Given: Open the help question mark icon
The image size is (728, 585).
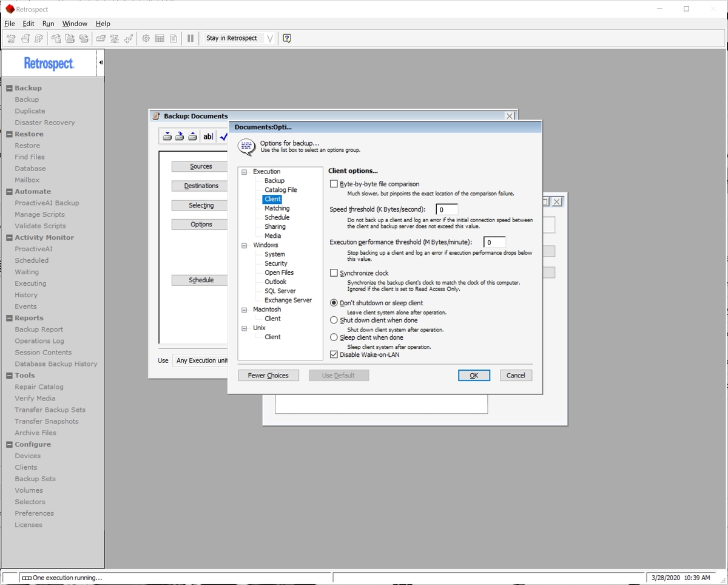Looking at the screenshot, I should coord(287,38).
